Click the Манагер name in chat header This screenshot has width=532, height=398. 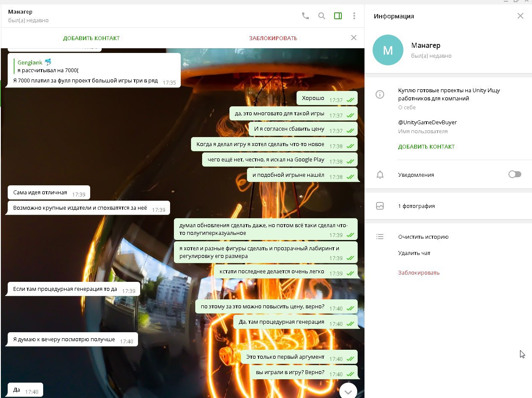click(20, 12)
